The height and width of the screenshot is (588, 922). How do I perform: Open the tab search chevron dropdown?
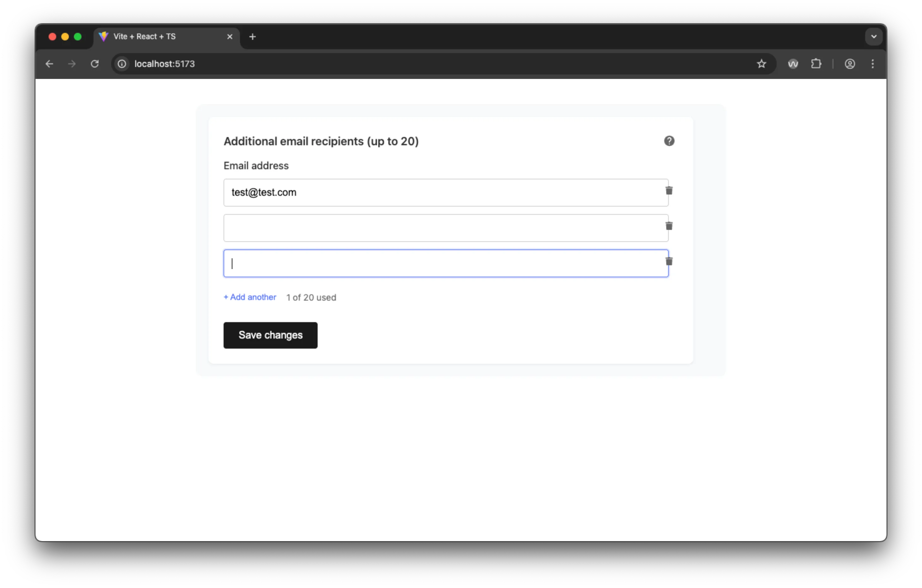point(873,36)
